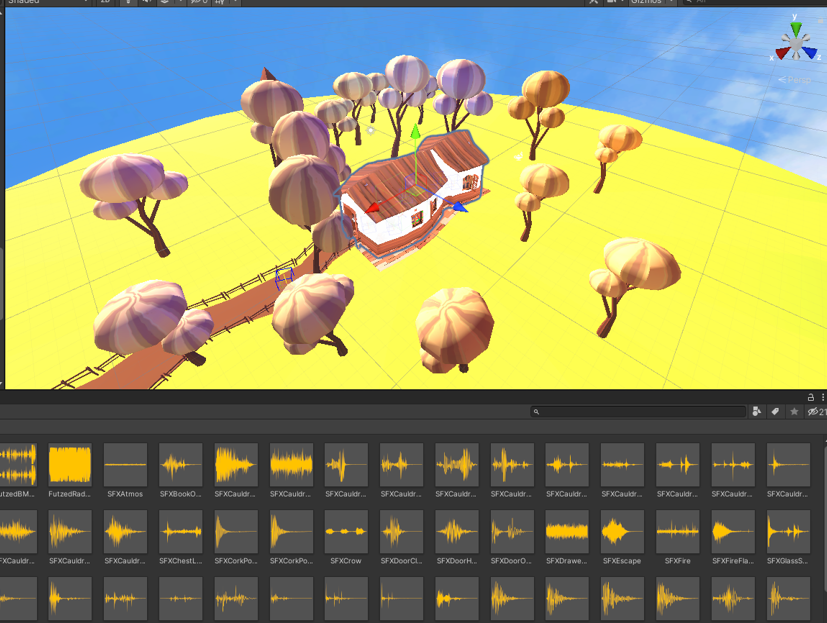
Task: Click the Project panel search field
Action: [640, 411]
